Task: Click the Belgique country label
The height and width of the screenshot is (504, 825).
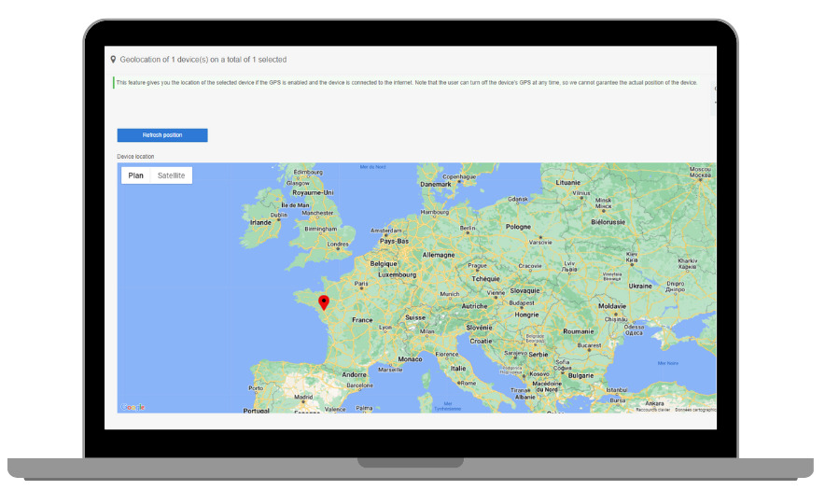Action: click(x=384, y=263)
